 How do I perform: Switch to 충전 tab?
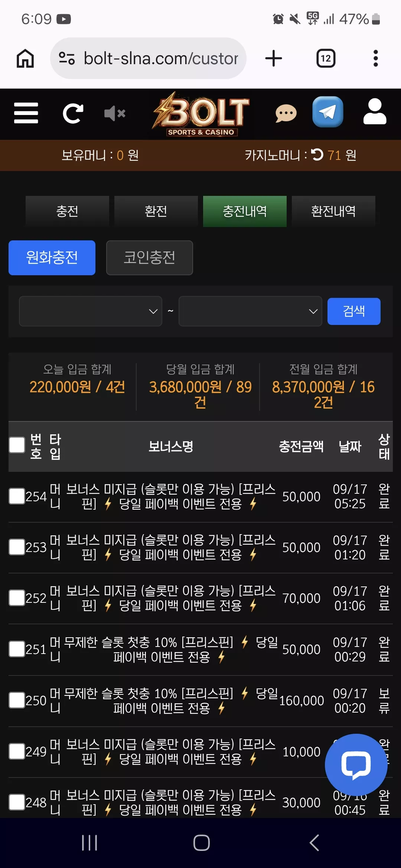pos(67,211)
